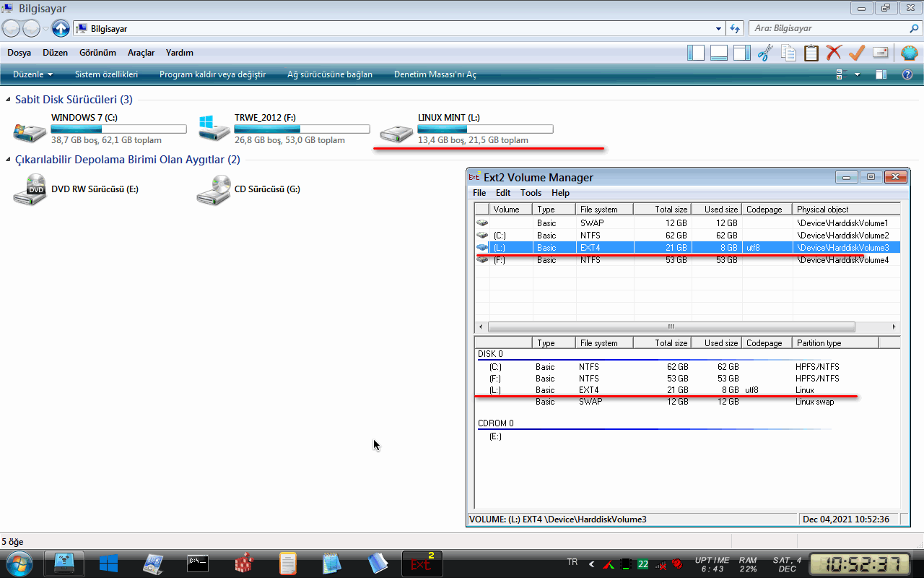Toggle the left navigation pane layout icon
Screen dimensions: 924x578
696,53
